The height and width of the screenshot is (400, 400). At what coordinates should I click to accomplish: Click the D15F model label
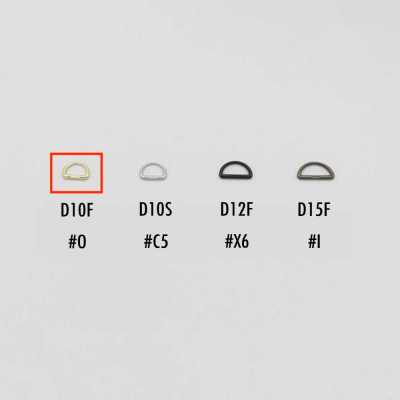click(x=314, y=209)
